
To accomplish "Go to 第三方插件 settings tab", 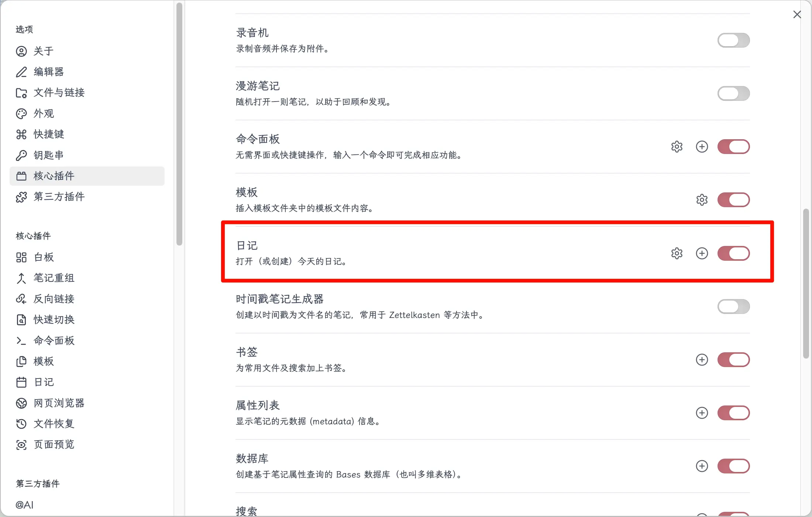I will point(59,196).
